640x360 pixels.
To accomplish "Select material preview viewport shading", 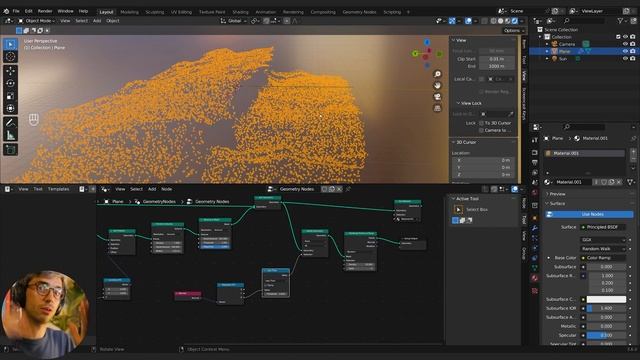I will (507, 21).
